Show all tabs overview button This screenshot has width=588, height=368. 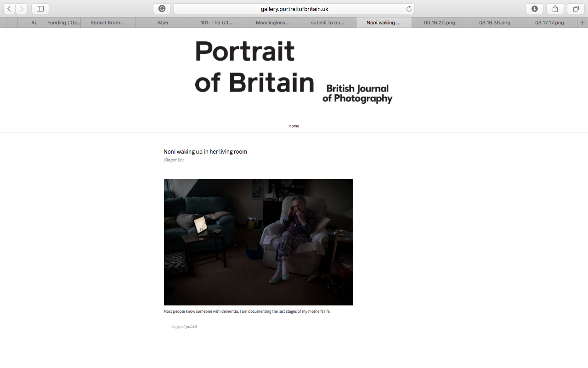576,9
